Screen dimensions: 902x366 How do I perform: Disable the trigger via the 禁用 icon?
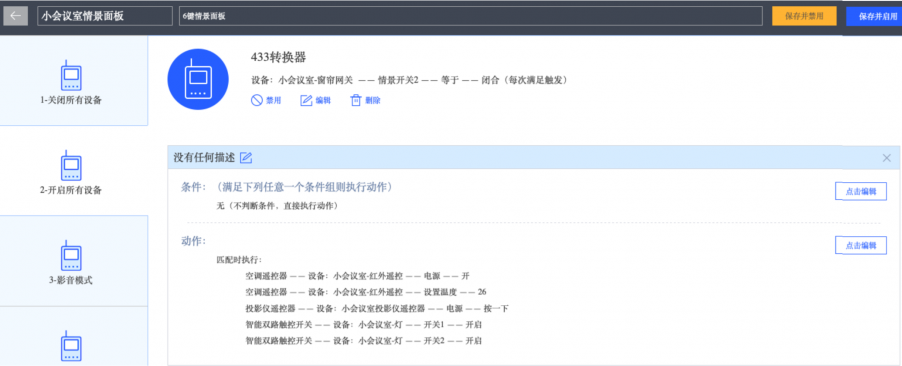pos(257,100)
